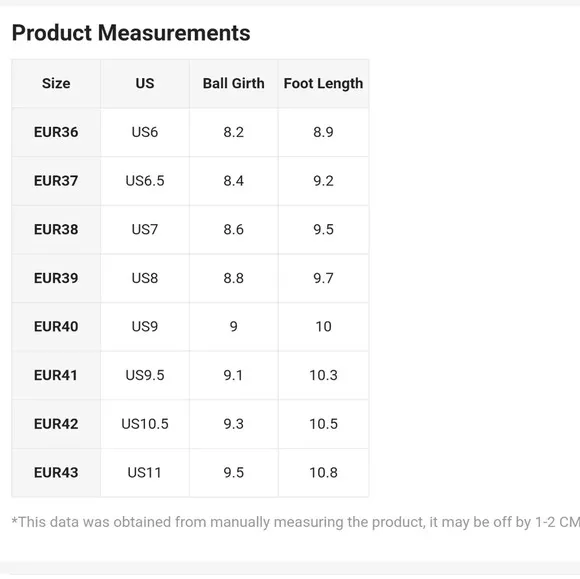Image resolution: width=580 pixels, height=579 pixels.
Task: Click the EUR40 size cell
Action: coord(56,327)
